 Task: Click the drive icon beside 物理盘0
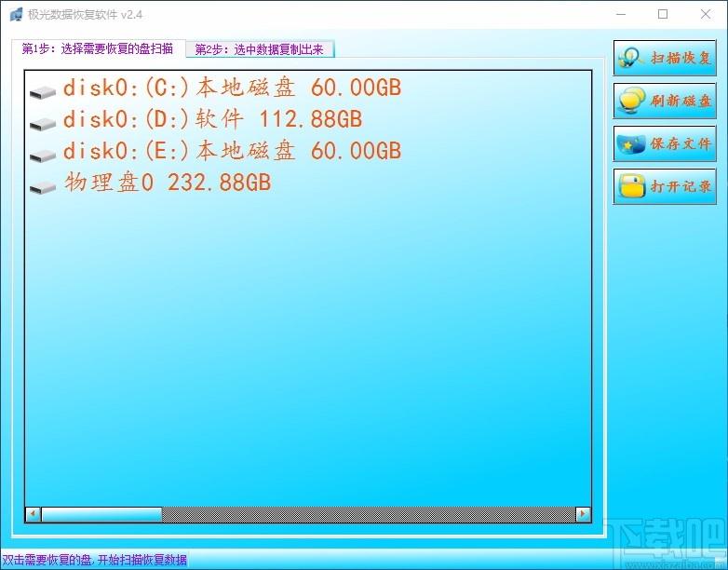43,187
